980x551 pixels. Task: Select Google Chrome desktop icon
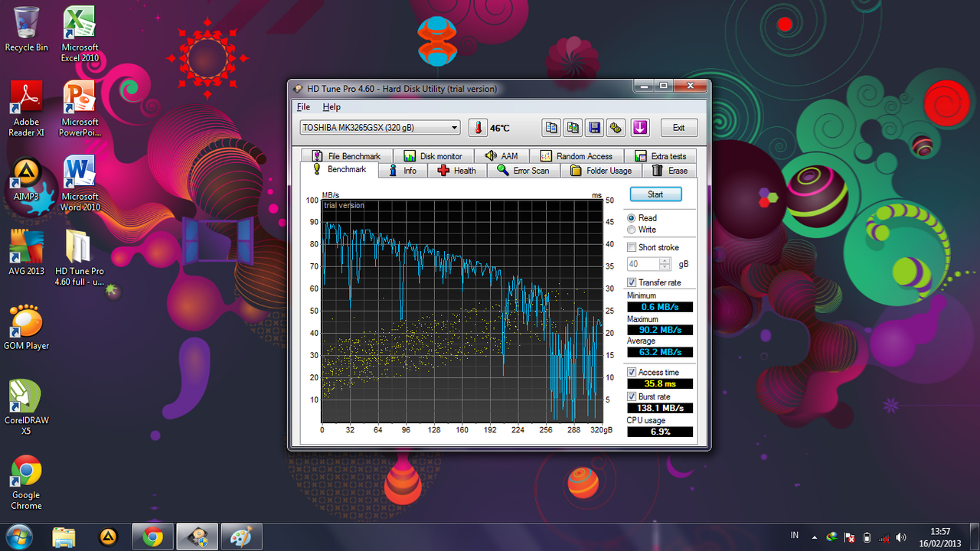tap(26, 483)
